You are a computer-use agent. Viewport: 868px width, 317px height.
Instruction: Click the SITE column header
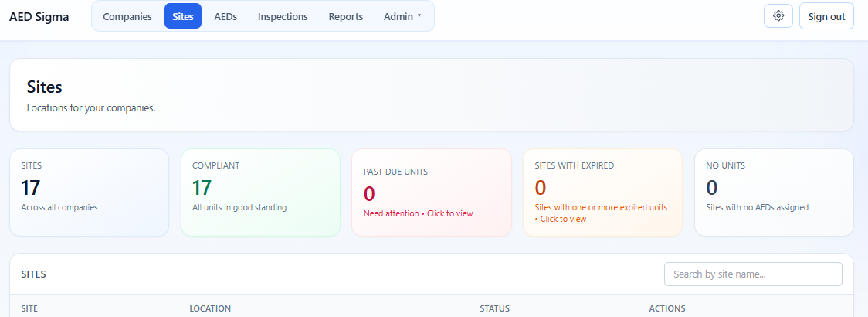[x=29, y=308]
